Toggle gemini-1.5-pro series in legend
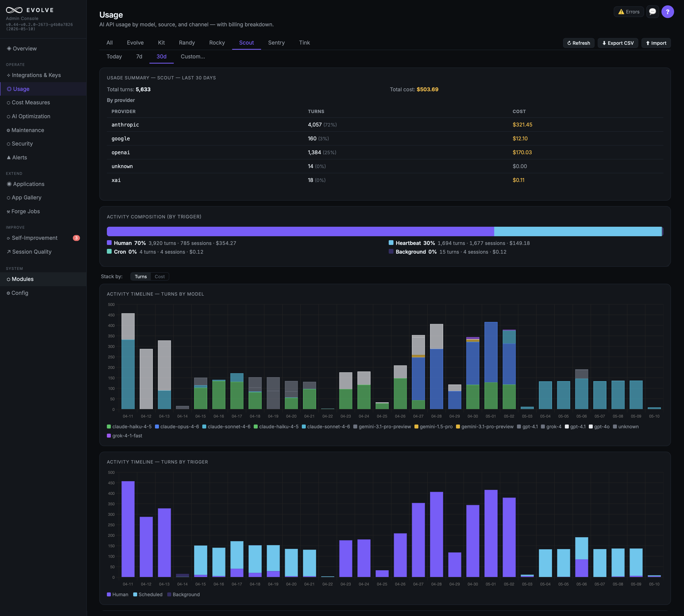The height and width of the screenshot is (616, 684). [433, 427]
